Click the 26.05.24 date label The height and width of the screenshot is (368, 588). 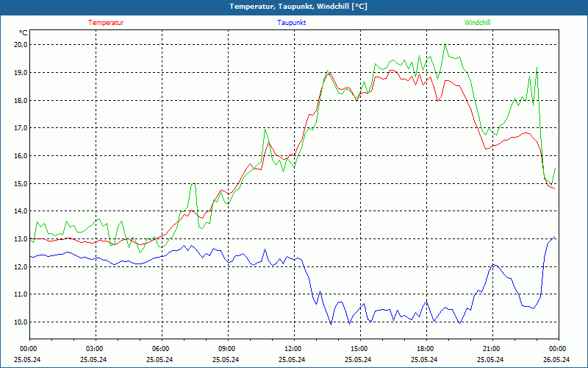click(556, 359)
